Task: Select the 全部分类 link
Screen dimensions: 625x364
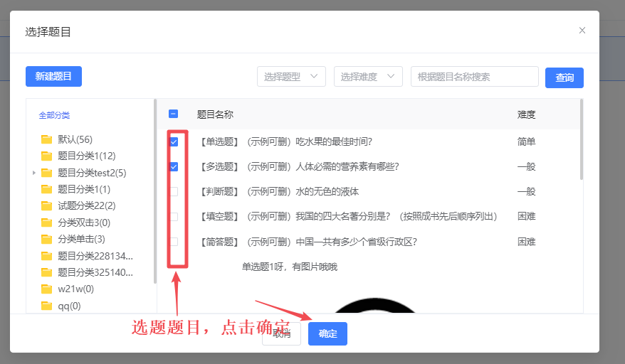Action: (54, 115)
